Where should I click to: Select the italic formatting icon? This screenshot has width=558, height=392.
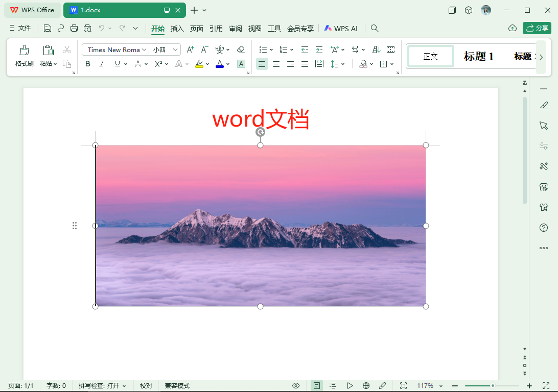click(102, 64)
